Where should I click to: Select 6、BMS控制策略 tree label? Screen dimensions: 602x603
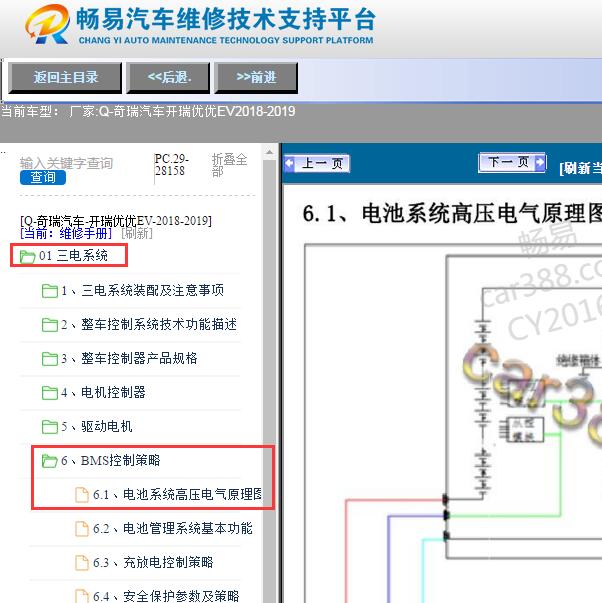click(x=111, y=460)
